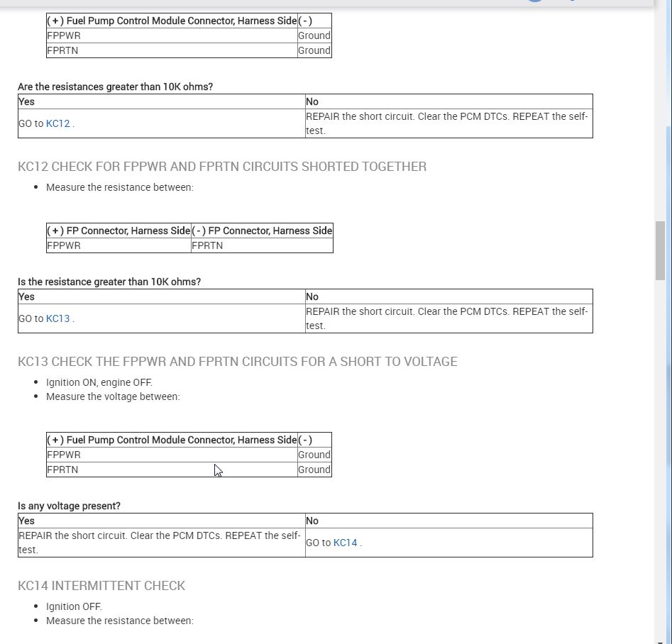This screenshot has height=644, width=672.
Task: Click the REPAIR cell under the voltage question
Action: click(160, 543)
